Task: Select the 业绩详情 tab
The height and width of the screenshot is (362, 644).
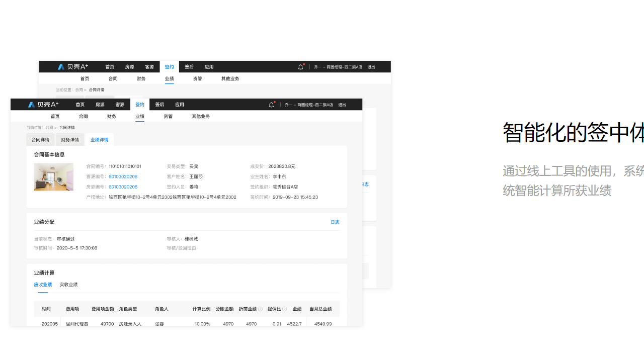Action: (x=100, y=140)
